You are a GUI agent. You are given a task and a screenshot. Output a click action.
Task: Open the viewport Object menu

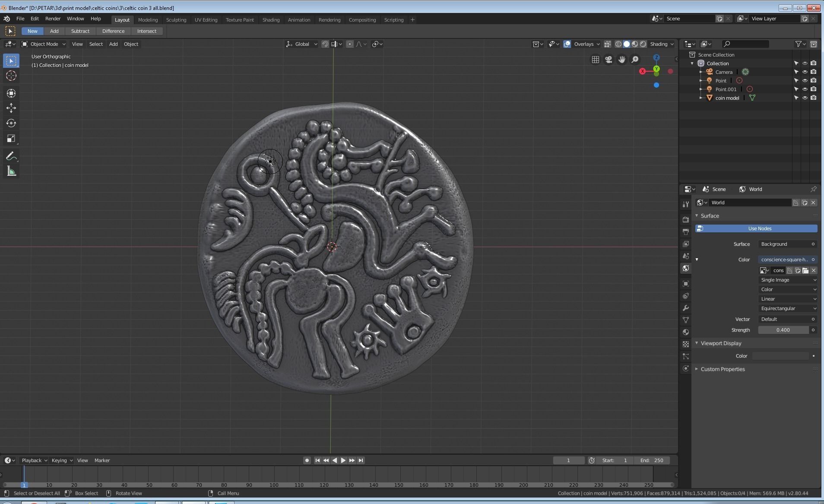(x=131, y=44)
